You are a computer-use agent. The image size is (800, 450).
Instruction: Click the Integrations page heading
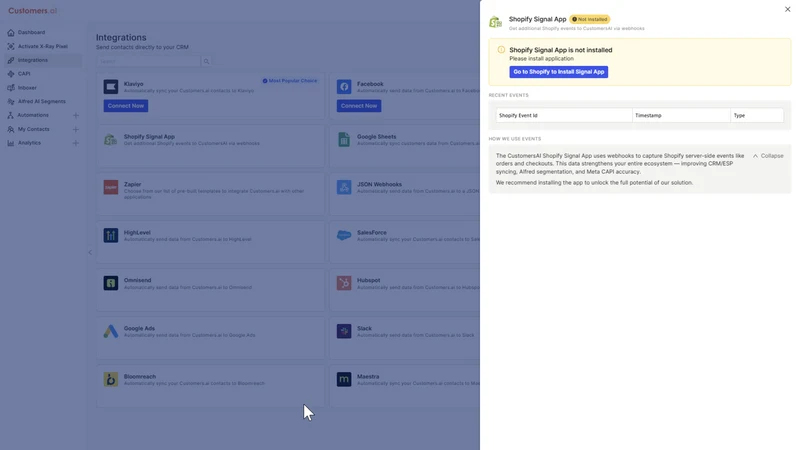pos(121,37)
